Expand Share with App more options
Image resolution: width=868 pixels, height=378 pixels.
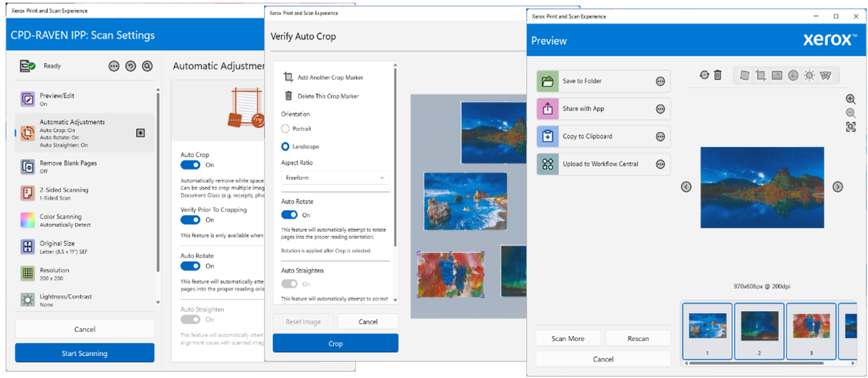pos(660,109)
